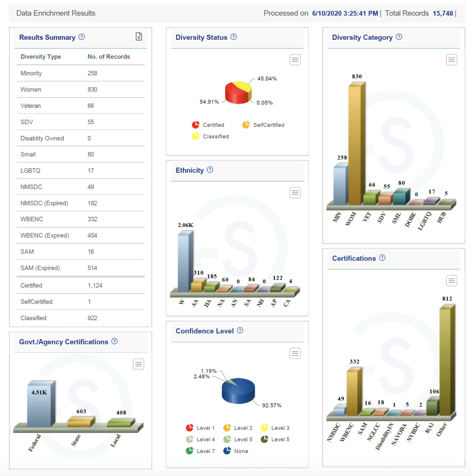Screen dimensions: 472x476
Task: Toggle Certified legend item in Diversity Status
Action: point(208,125)
